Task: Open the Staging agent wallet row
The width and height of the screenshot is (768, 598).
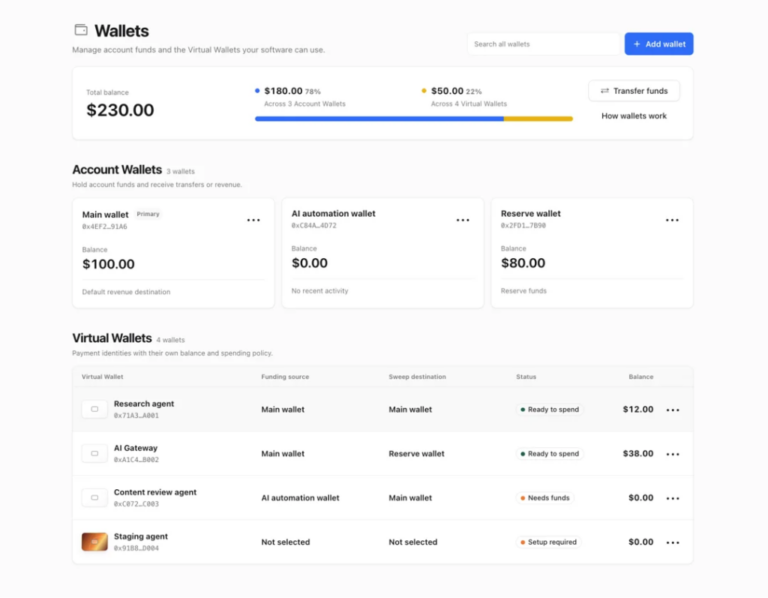Action: (x=383, y=542)
